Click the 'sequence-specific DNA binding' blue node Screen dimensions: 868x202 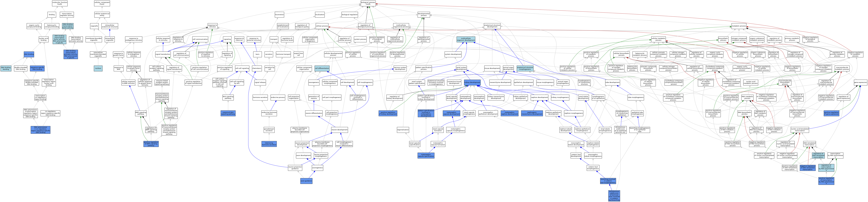coord(37,68)
